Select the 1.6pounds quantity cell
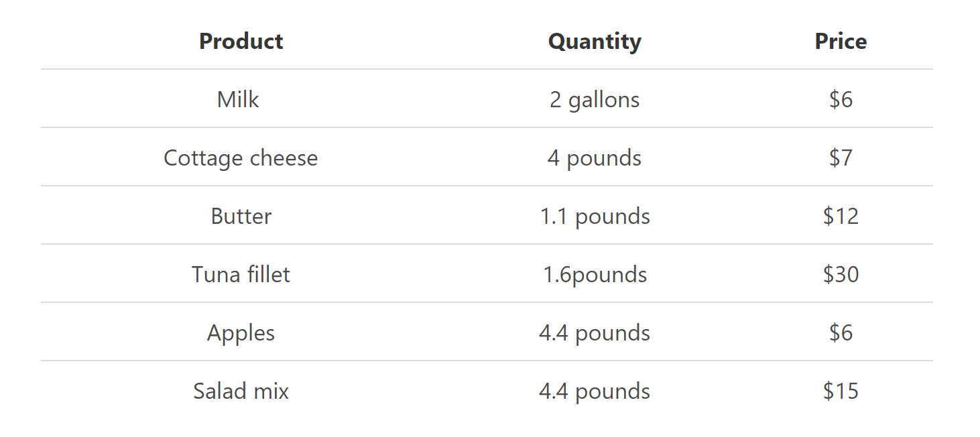This screenshot has height=437, width=980. click(595, 275)
